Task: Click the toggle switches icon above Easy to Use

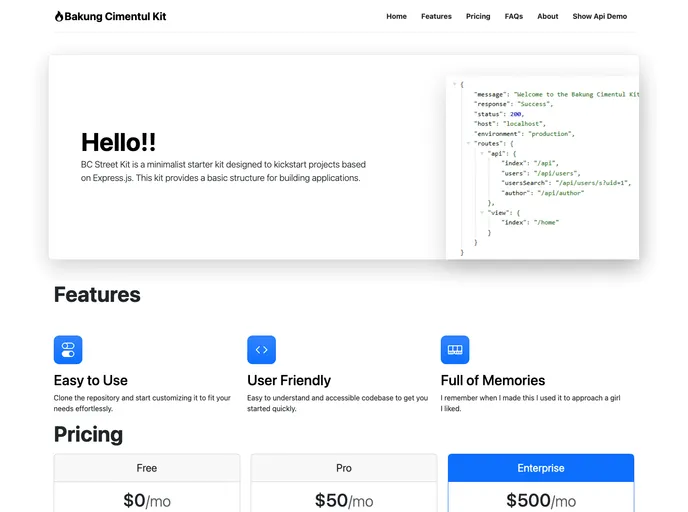Action: [68, 350]
